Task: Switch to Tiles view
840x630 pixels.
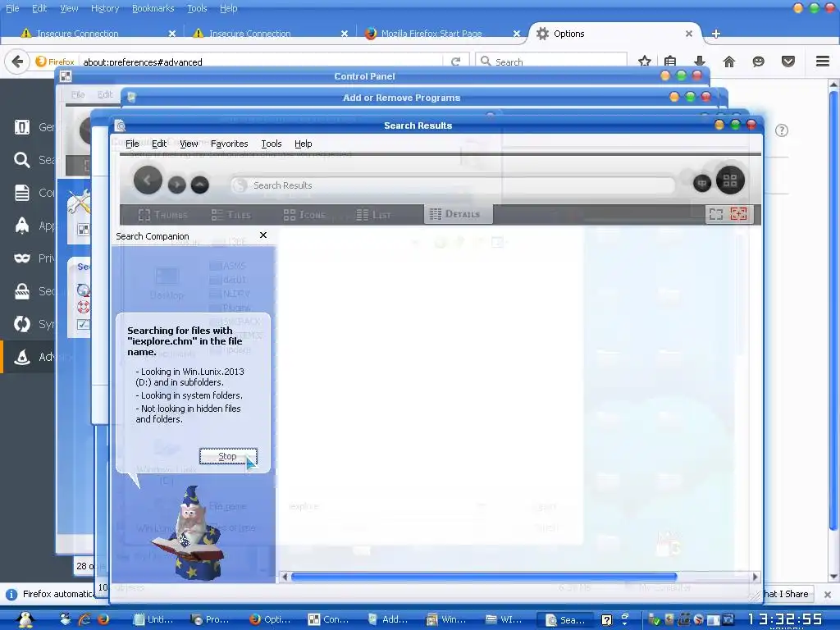Action: pos(231,215)
